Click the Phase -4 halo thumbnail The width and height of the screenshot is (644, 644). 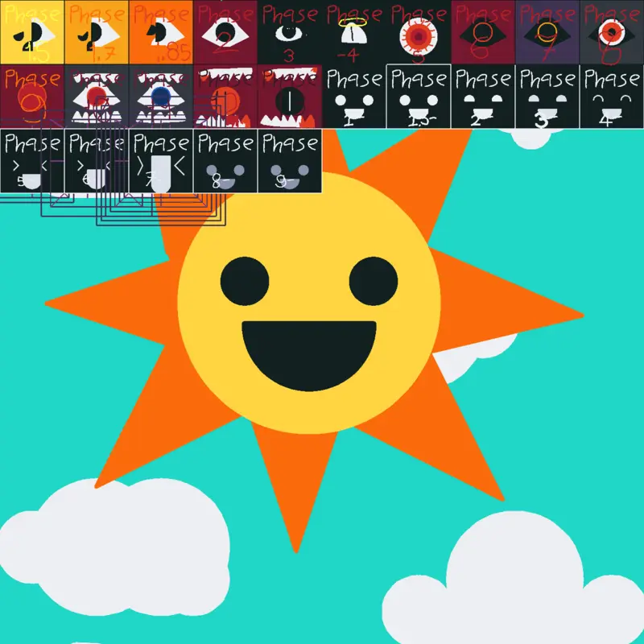354,32
